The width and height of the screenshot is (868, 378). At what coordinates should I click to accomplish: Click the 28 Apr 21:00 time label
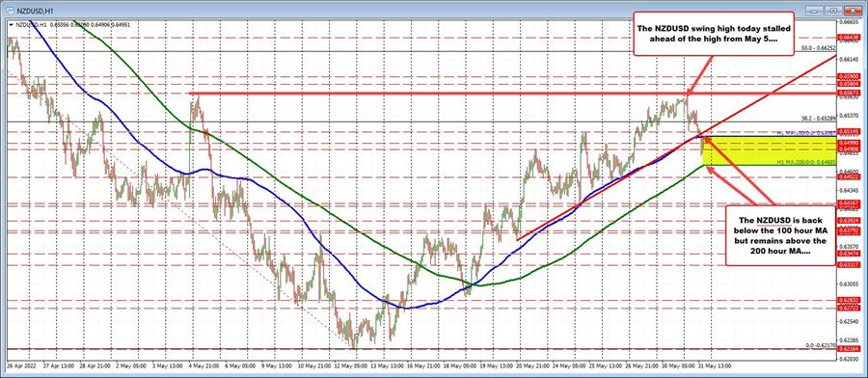(x=95, y=366)
